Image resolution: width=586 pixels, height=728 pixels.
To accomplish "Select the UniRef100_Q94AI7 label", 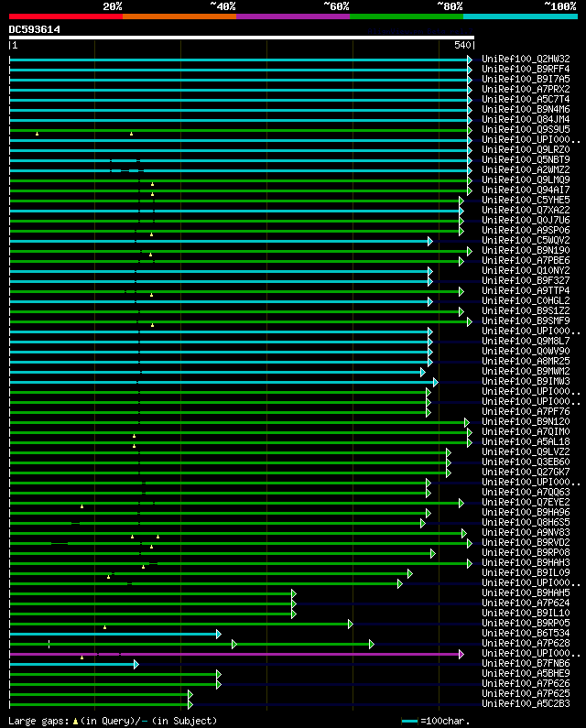I will coord(526,190).
